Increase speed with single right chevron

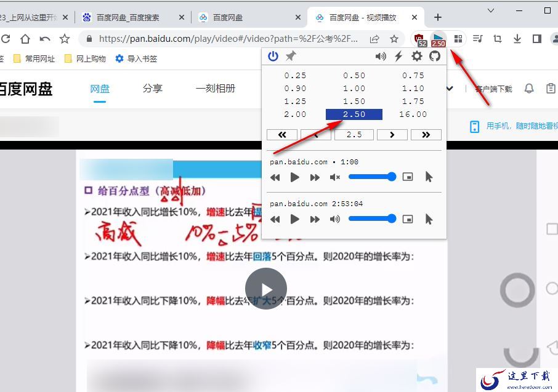click(x=392, y=135)
